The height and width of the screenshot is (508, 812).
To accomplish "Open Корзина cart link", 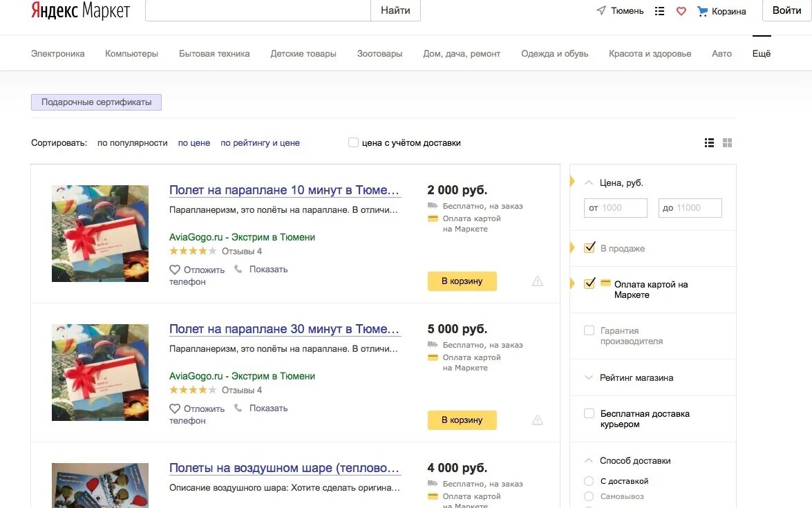I will tap(728, 11).
